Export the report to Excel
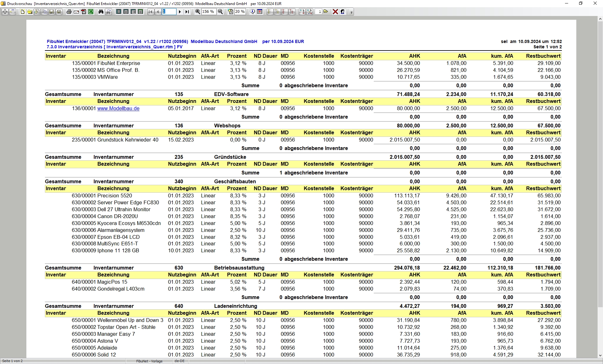This screenshot has width=603, height=364. (x=91, y=12)
